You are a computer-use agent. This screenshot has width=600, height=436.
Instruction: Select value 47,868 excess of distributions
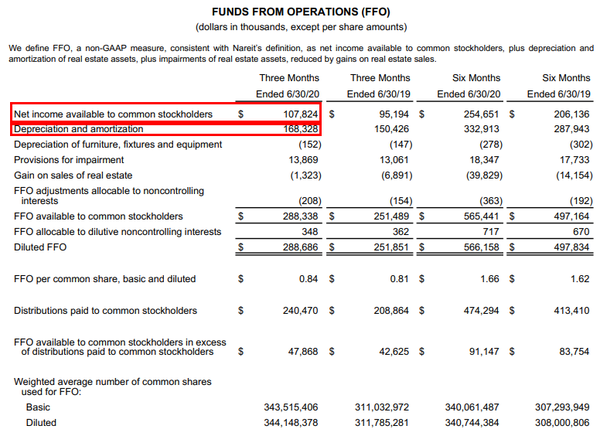coord(303,351)
